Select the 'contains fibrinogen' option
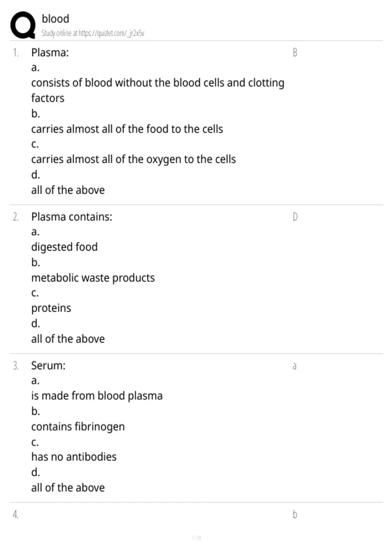This screenshot has width=392, height=556. [78, 426]
